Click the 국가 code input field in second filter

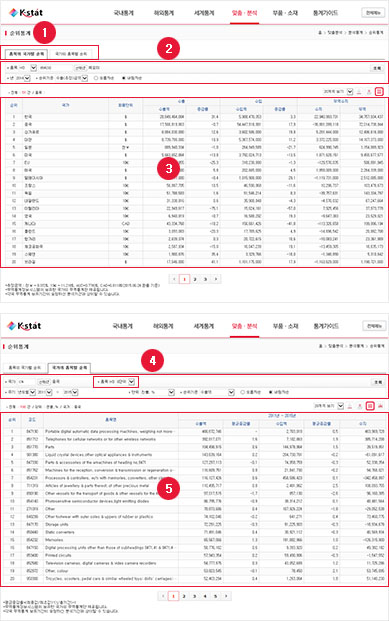coord(26,382)
